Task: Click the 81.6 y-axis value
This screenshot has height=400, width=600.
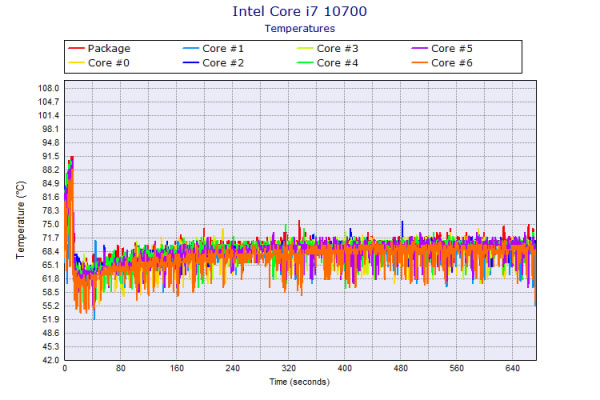Action: click(51, 197)
